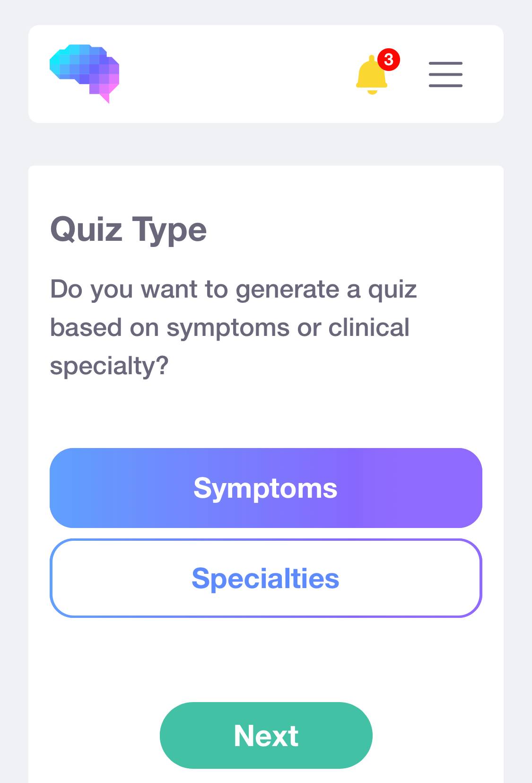Click the pixelated brain logo
Screen dimensions: 532x783
pyautogui.click(x=84, y=74)
